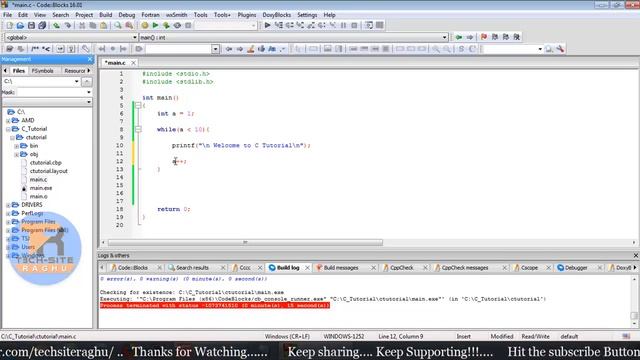Start the debugger with the Debug/Continue icon
Viewport: 640px width, 360px height.
pyautogui.click(x=267, y=25)
